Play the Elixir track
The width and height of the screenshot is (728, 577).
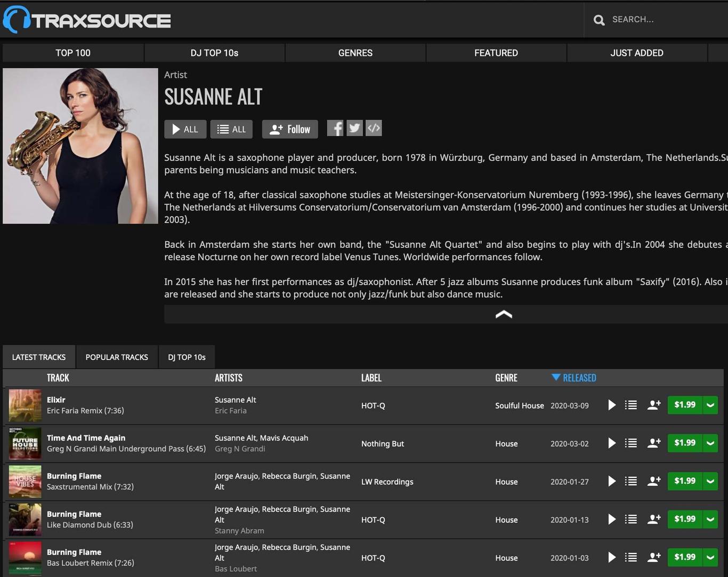(612, 405)
